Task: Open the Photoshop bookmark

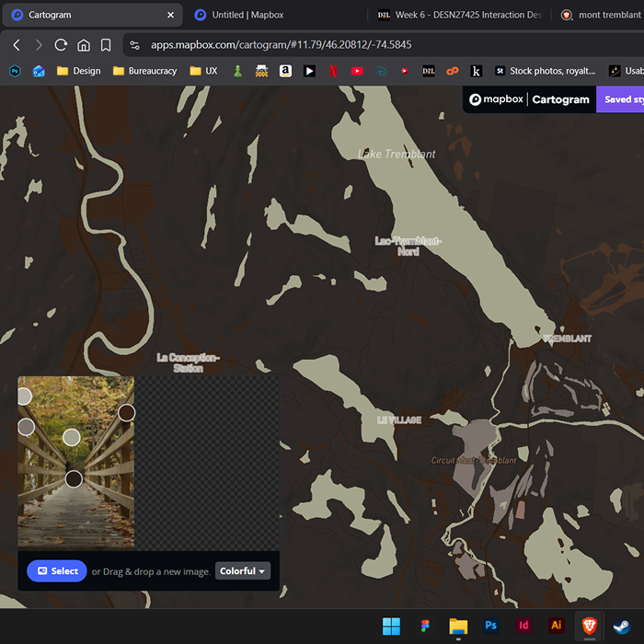Action: tap(15, 71)
